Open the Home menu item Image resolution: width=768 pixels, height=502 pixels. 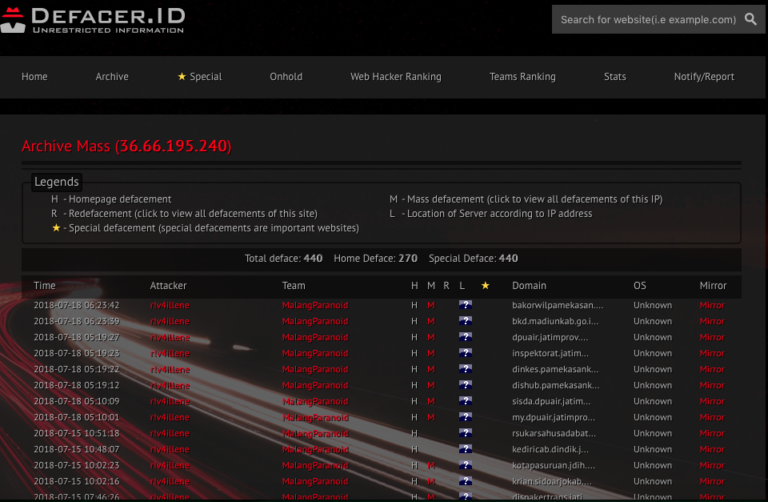coord(34,76)
